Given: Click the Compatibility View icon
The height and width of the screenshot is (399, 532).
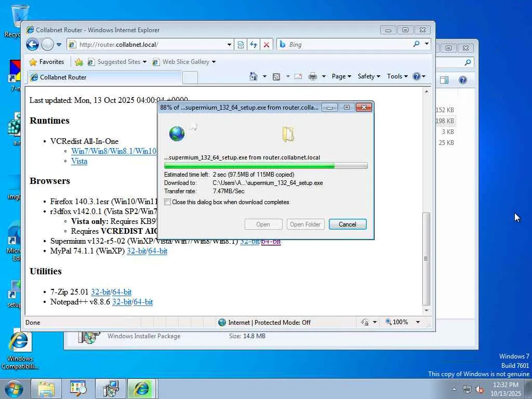Looking at the screenshot, I should click(240, 45).
